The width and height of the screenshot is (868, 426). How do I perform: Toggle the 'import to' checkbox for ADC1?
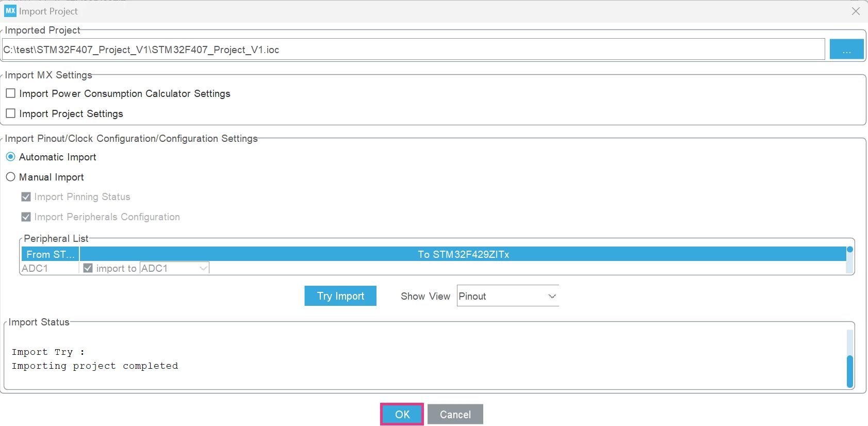point(88,268)
